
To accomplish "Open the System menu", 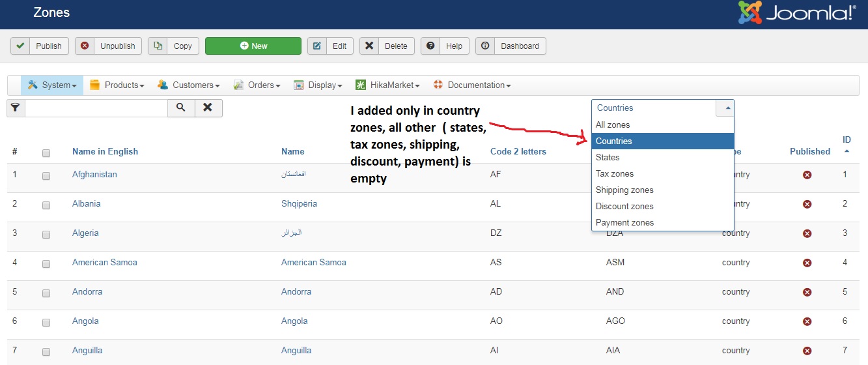I will click(x=52, y=85).
